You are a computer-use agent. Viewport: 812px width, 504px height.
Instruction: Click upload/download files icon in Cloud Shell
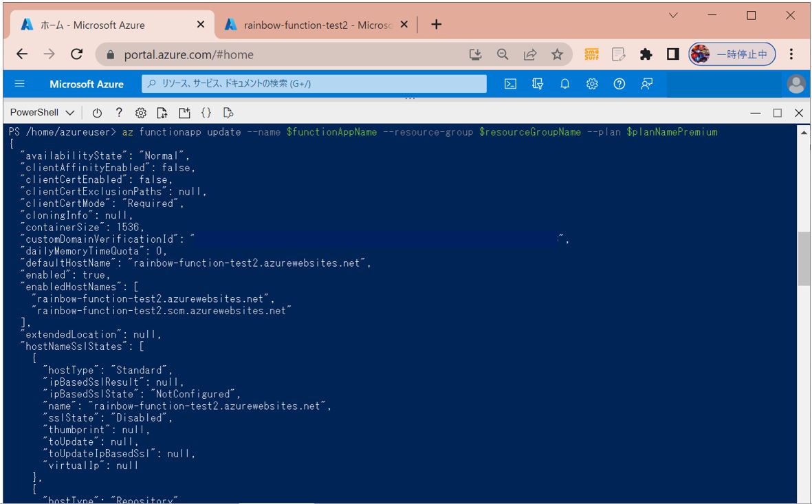[x=162, y=113]
